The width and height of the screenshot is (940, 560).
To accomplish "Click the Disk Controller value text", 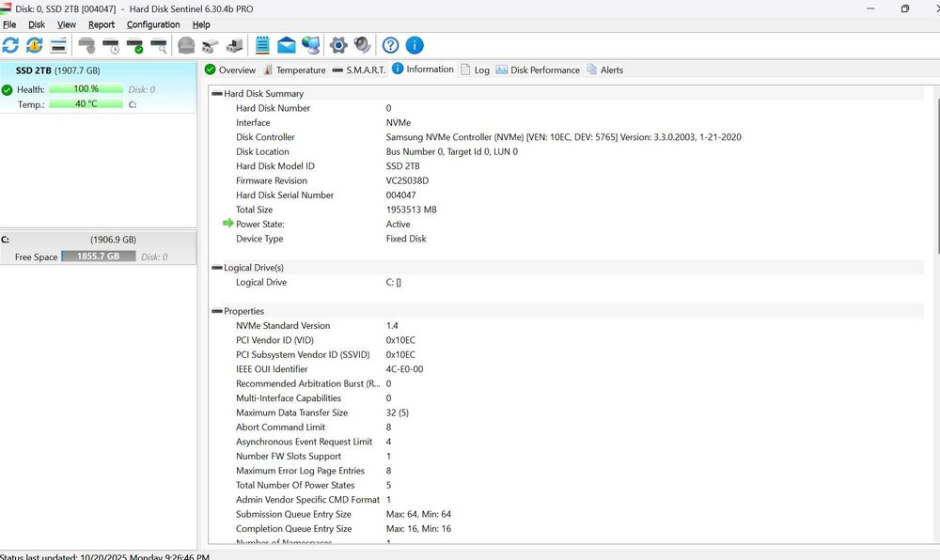I will point(563,137).
